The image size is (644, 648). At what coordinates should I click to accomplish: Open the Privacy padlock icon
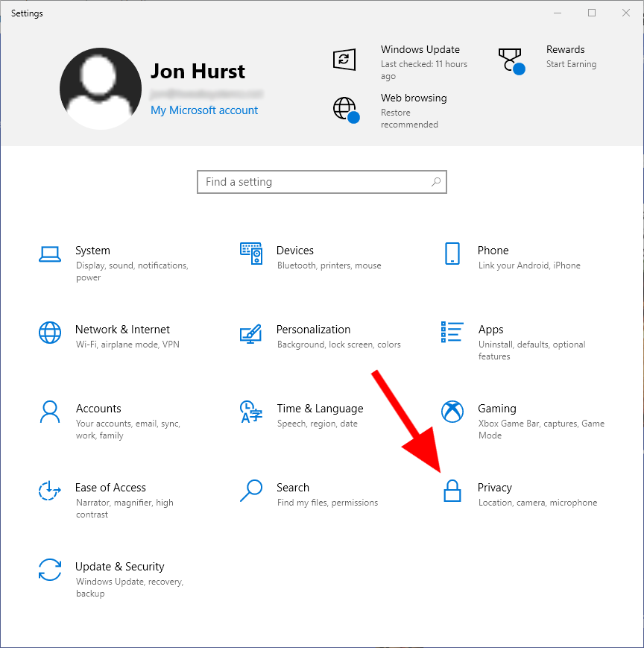[x=452, y=491]
